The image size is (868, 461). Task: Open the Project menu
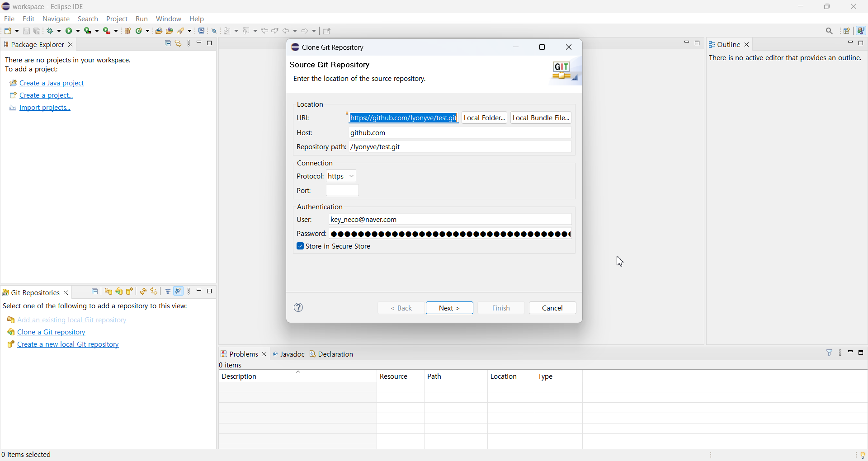[x=117, y=19]
